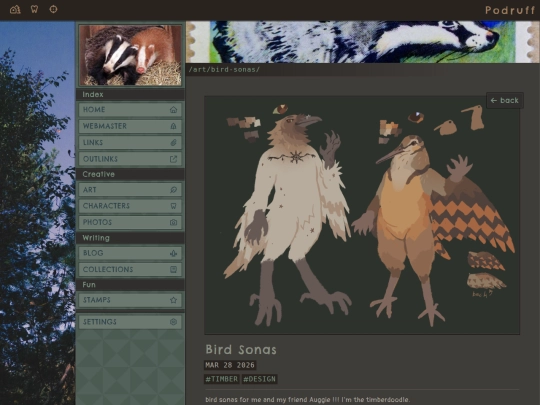Viewport: 540px width, 405px height.
Task: Click the "Creative" sidebar heading
Action: click(98, 174)
